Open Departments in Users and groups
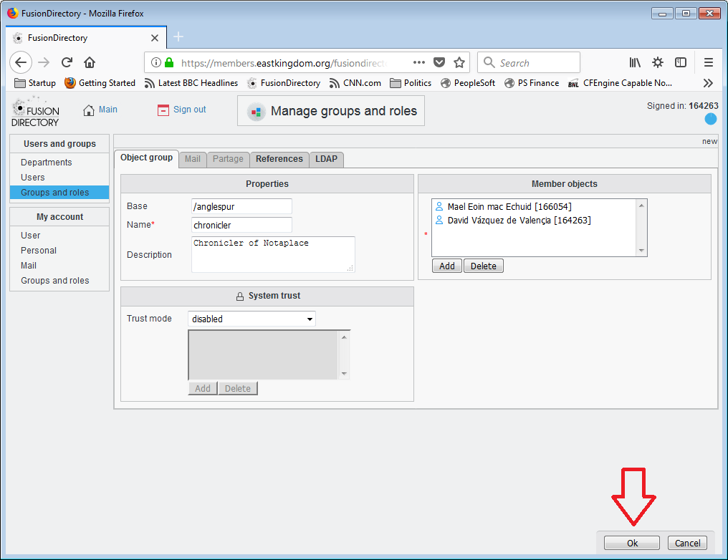The image size is (728, 560). point(47,163)
